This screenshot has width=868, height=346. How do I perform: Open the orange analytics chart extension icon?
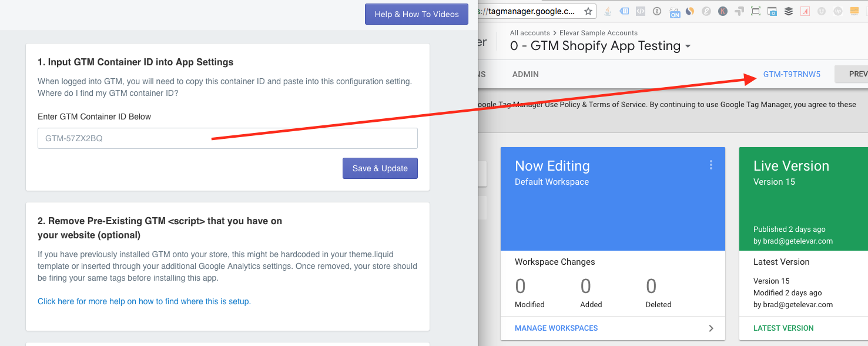pyautogui.click(x=854, y=11)
